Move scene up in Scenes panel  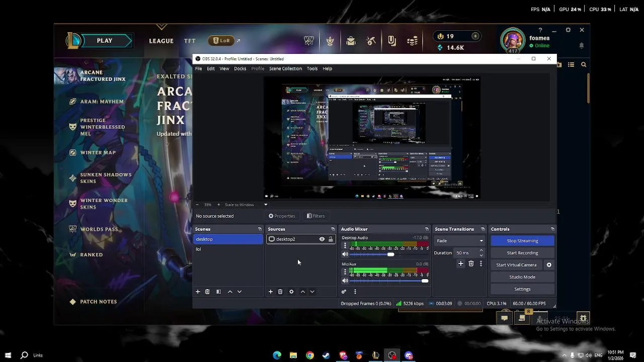point(230,292)
